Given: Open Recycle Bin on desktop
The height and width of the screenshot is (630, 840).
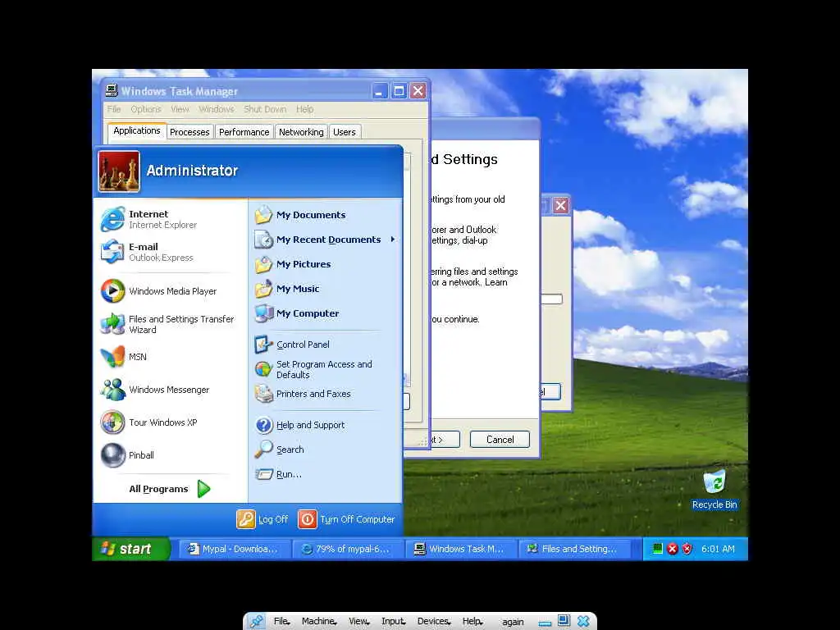Looking at the screenshot, I should (x=714, y=489).
